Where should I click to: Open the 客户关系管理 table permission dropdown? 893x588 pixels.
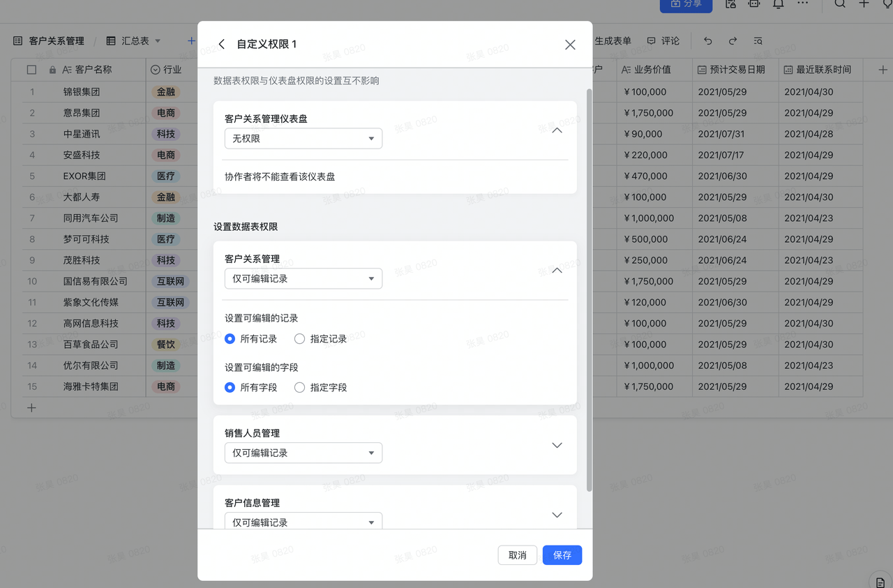(x=303, y=278)
